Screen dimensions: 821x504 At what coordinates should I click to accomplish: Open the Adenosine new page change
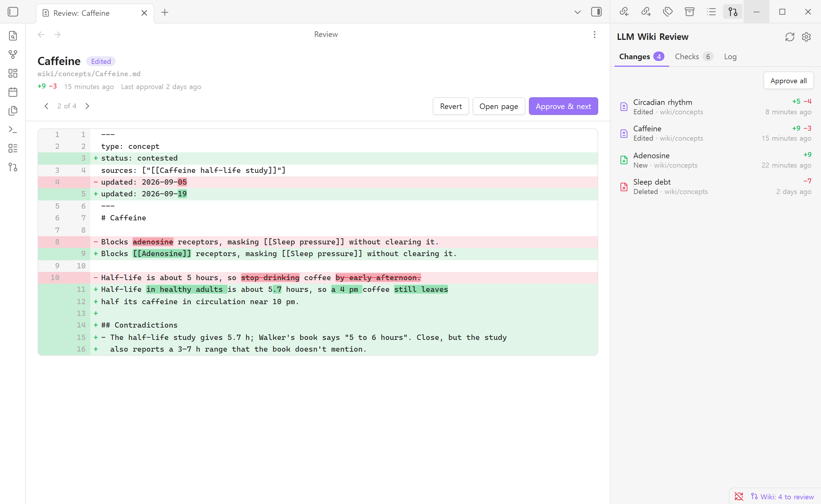coord(715,160)
